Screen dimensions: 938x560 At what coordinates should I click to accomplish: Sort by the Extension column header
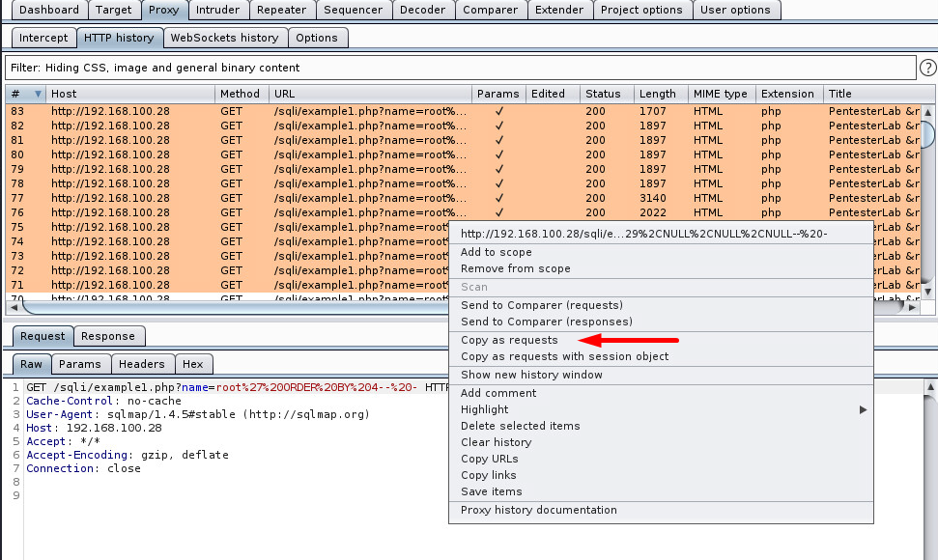[789, 94]
